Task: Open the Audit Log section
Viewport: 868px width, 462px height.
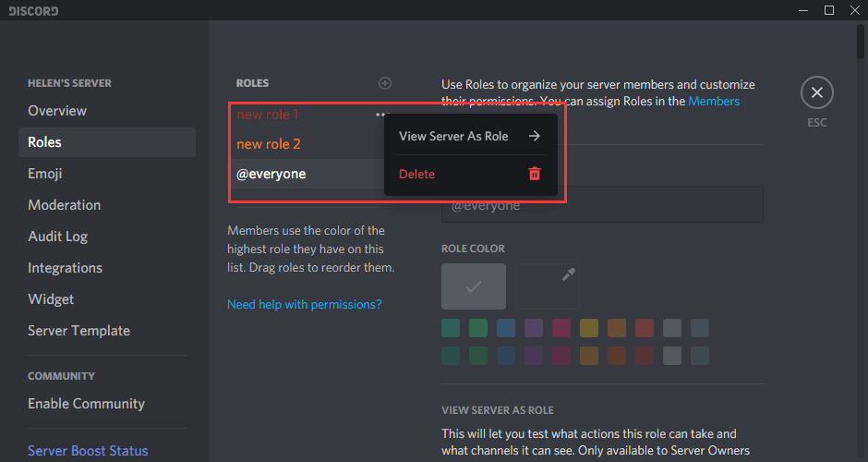Action: (58, 237)
